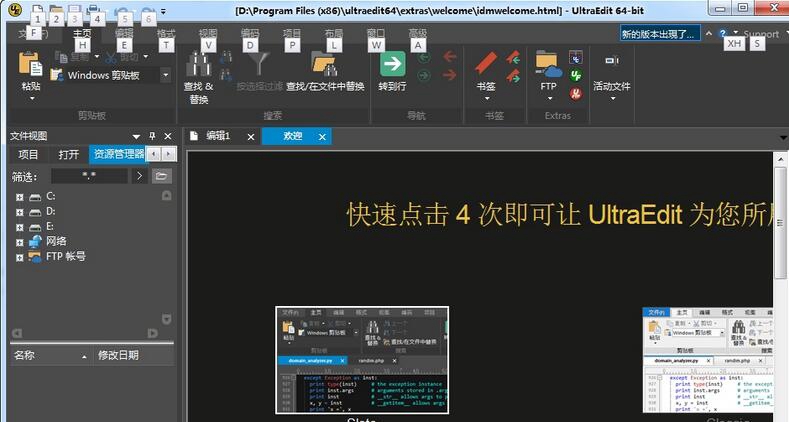Open 查找 & 替换 binoculars tool

coord(199,64)
